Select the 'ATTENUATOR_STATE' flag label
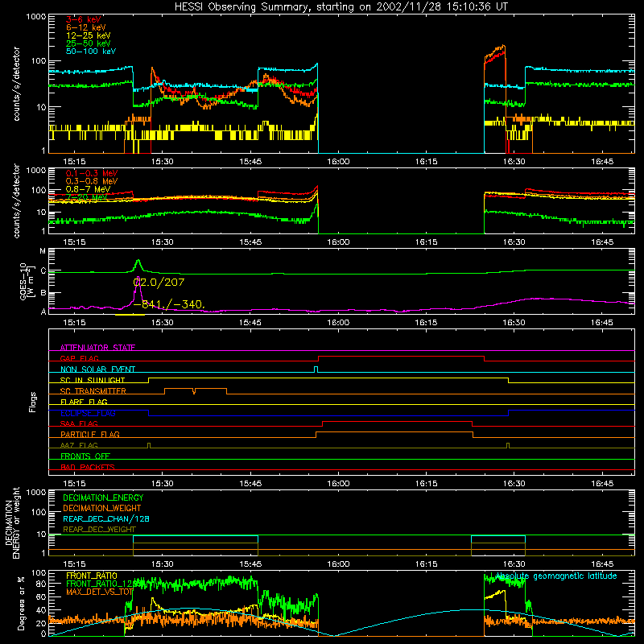This screenshot has width=644, height=644. click(x=97, y=348)
